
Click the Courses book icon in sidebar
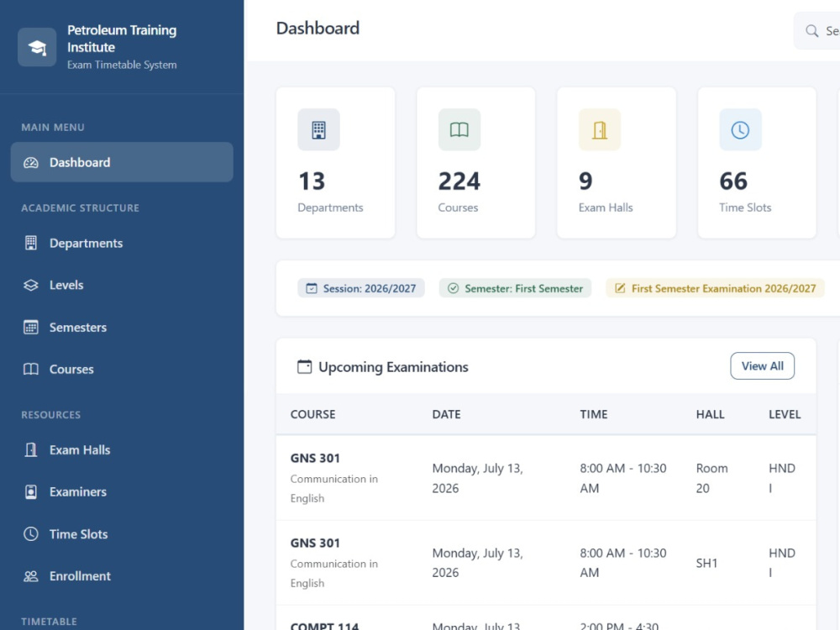31,369
